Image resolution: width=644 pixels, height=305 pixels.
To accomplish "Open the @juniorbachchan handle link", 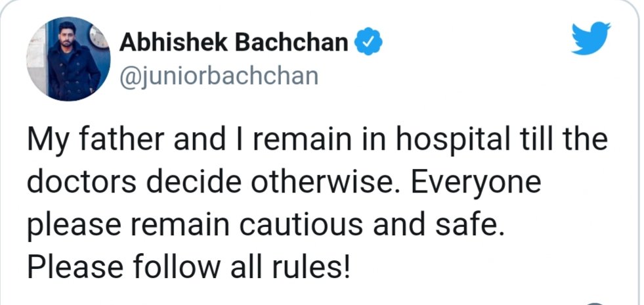I will click(x=219, y=76).
